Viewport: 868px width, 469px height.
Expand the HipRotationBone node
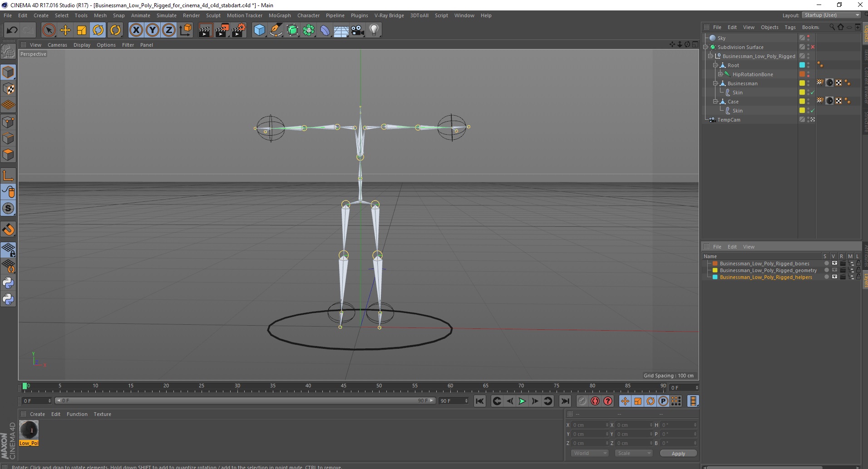[720, 74]
